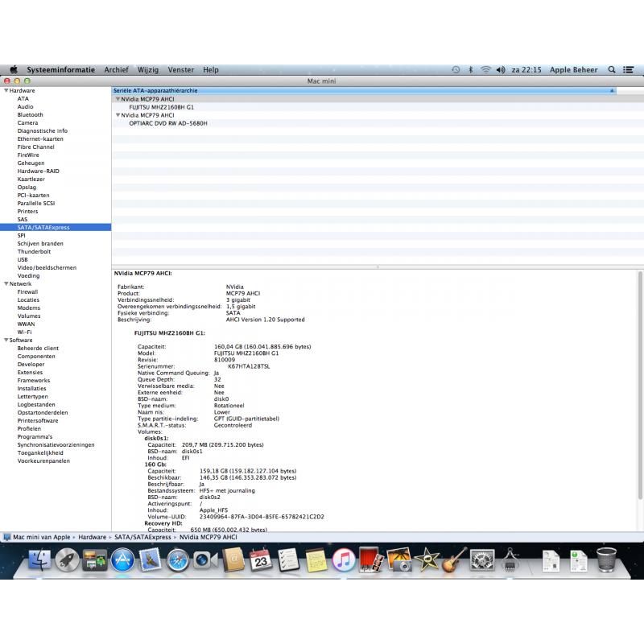Viewport: 644px width, 644px height.
Task: Open the Help menu
Action: click(x=211, y=69)
